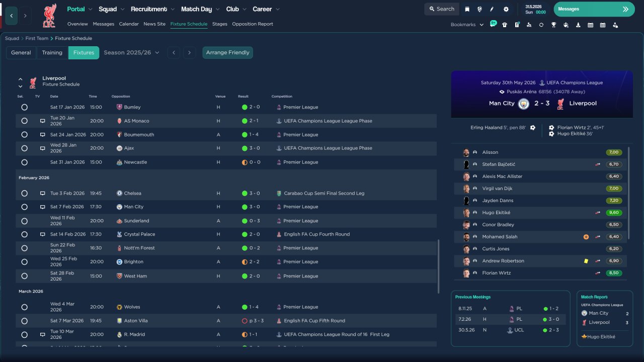Click Andrew Robertson's yellow card icon
Viewport: 644px width, 362px height.
(x=586, y=261)
